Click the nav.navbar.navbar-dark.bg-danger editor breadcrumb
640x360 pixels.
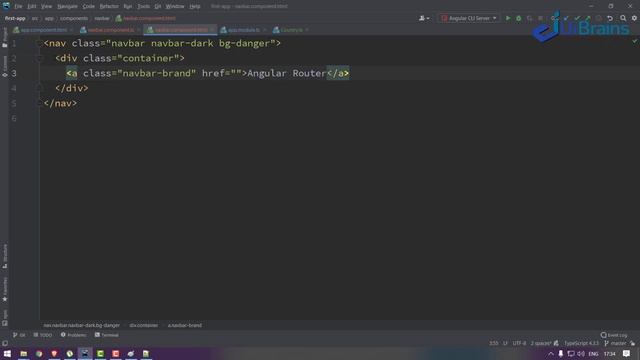82,325
